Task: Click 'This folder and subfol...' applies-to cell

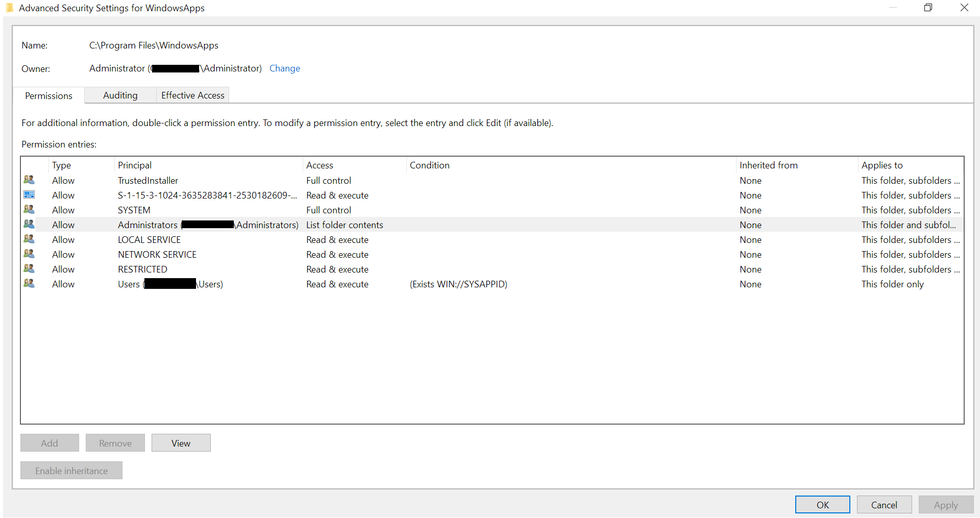Action: 909,225
